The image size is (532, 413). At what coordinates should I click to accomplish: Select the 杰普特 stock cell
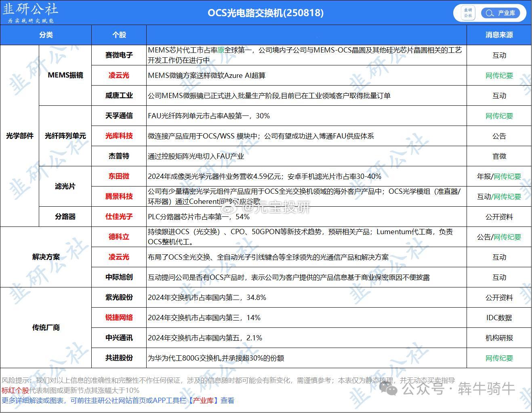(x=119, y=156)
